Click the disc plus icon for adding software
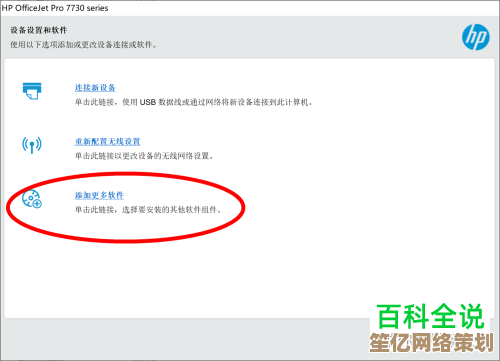 pos(32,199)
